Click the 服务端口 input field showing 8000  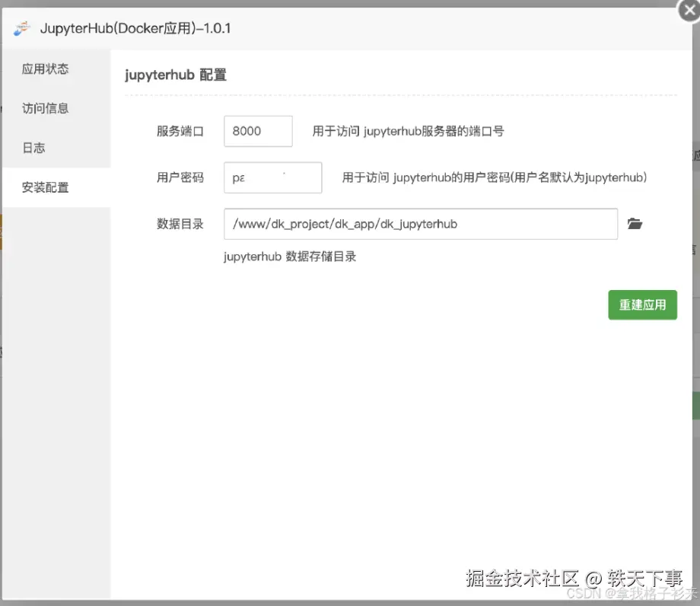click(258, 131)
